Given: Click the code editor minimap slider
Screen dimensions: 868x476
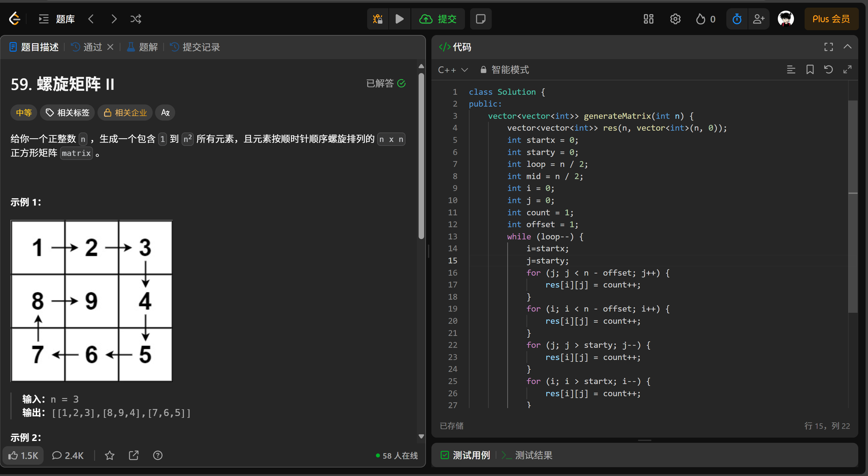Looking at the screenshot, I should [x=853, y=206].
